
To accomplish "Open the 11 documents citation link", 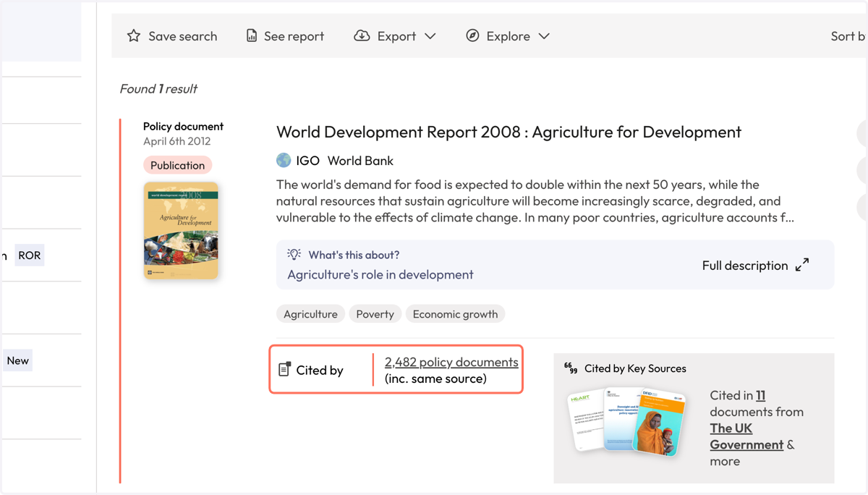I will 760,395.
